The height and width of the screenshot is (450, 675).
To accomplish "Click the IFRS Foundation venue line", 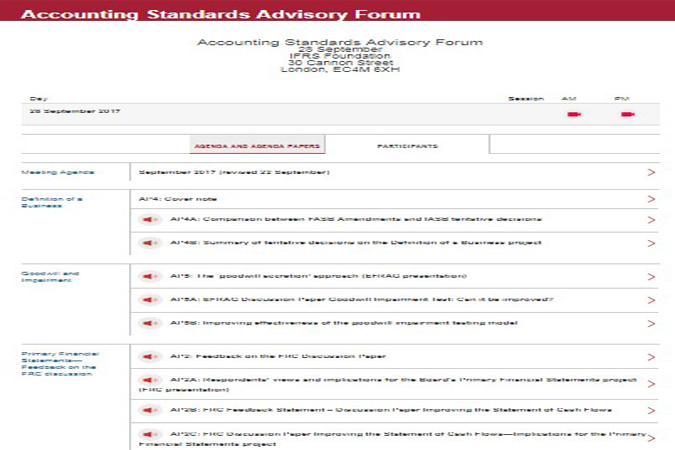I will (x=340, y=56).
